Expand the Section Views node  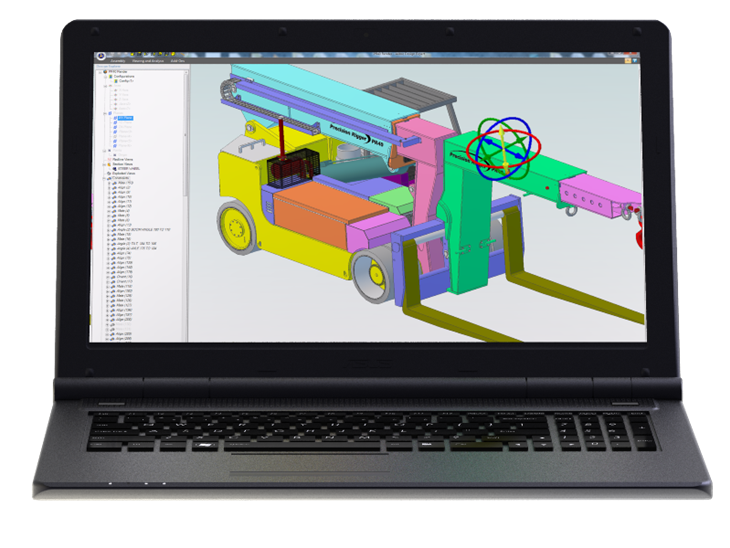[x=106, y=163]
